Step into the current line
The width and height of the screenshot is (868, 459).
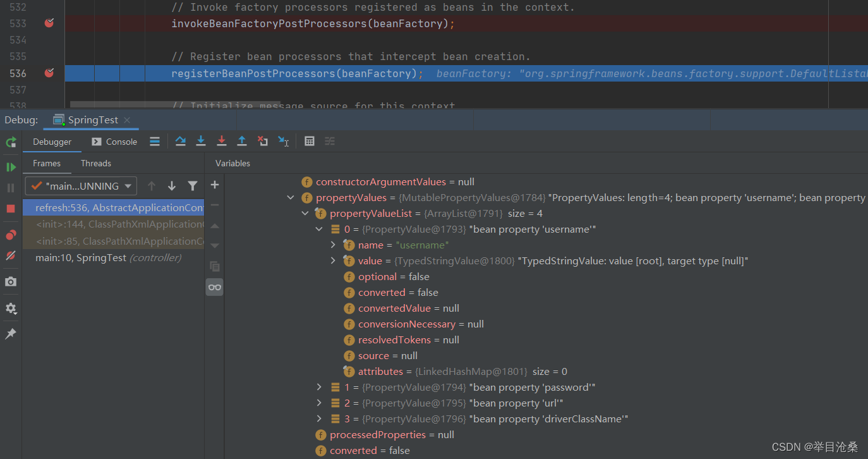(x=201, y=142)
